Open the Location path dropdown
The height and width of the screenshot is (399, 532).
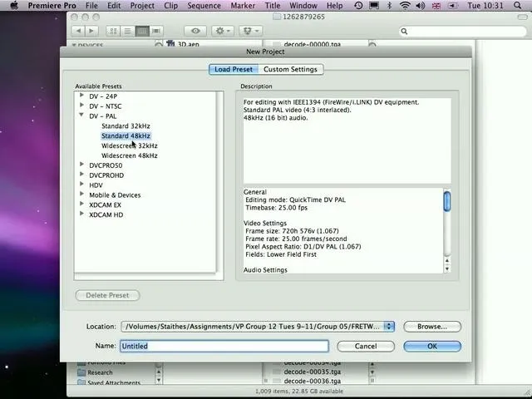(258, 327)
